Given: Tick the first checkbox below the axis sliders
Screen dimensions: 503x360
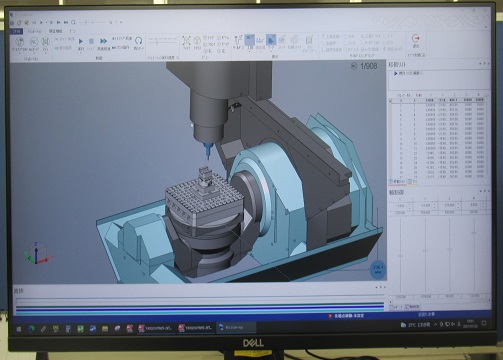Looking at the screenshot, I should click(x=392, y=307).
